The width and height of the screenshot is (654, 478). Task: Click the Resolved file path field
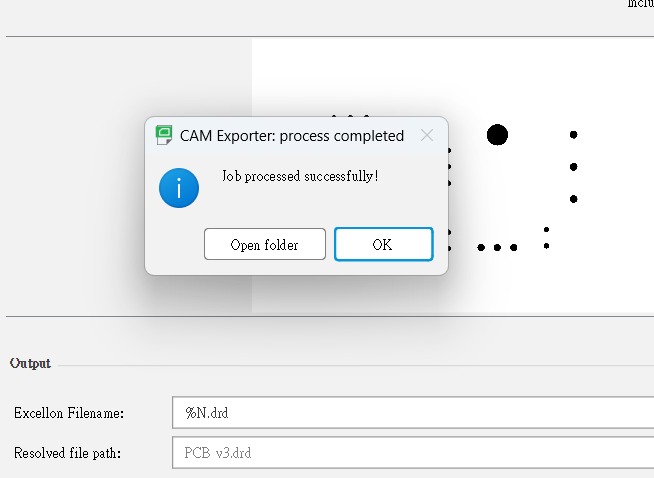412,453
